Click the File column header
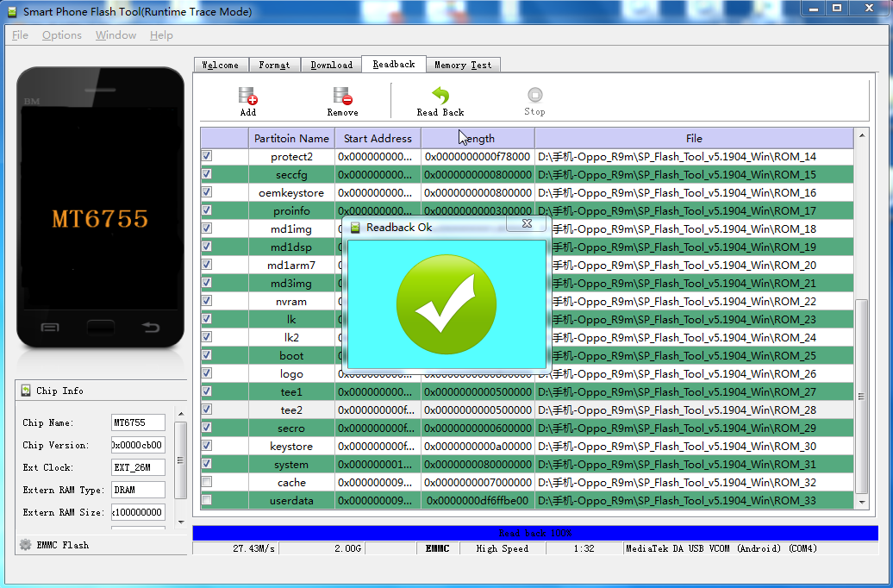 point(694,139)
